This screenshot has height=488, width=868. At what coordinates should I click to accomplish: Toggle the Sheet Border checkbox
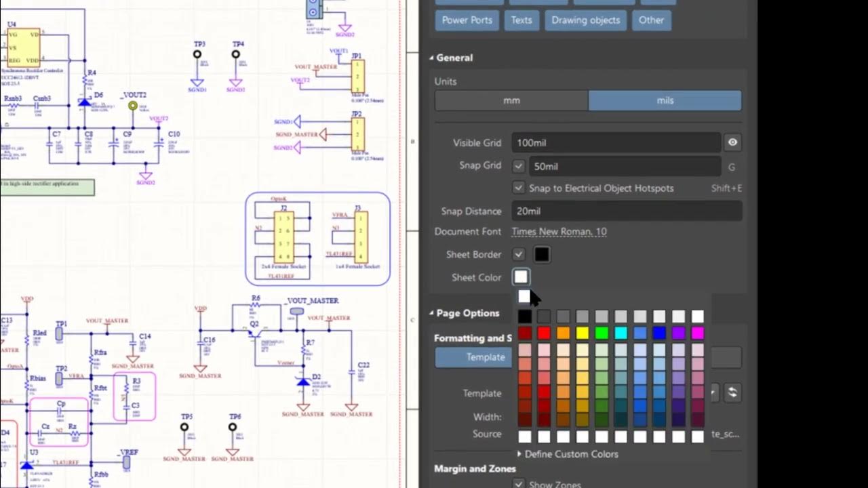[x=519, y=254]
